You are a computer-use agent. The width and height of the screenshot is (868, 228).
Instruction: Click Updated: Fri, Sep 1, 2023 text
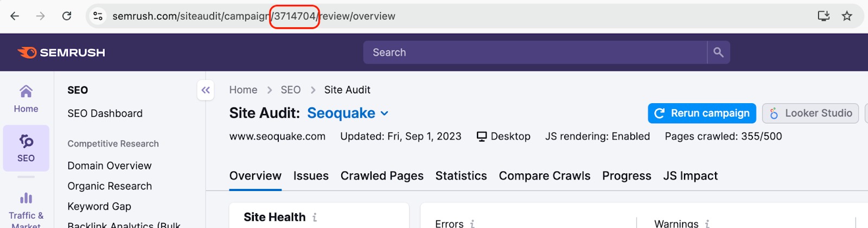click(401, 136)
